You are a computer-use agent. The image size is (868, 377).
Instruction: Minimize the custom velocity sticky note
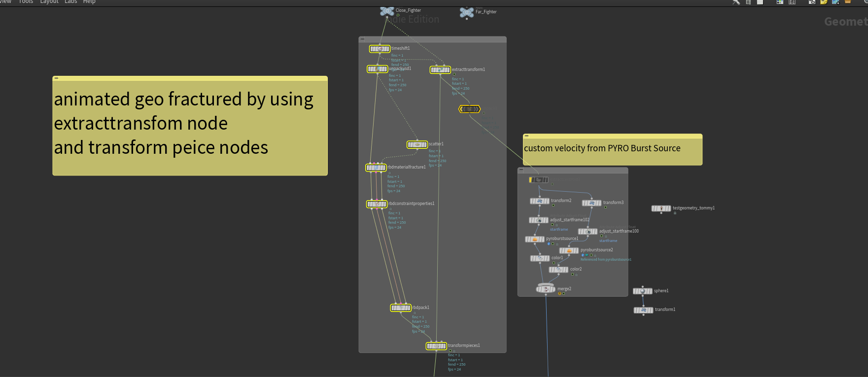[526, 136]
